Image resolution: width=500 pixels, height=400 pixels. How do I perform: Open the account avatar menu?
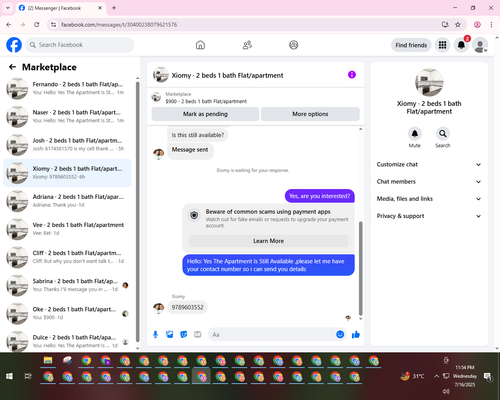click(x=480, y=45)
